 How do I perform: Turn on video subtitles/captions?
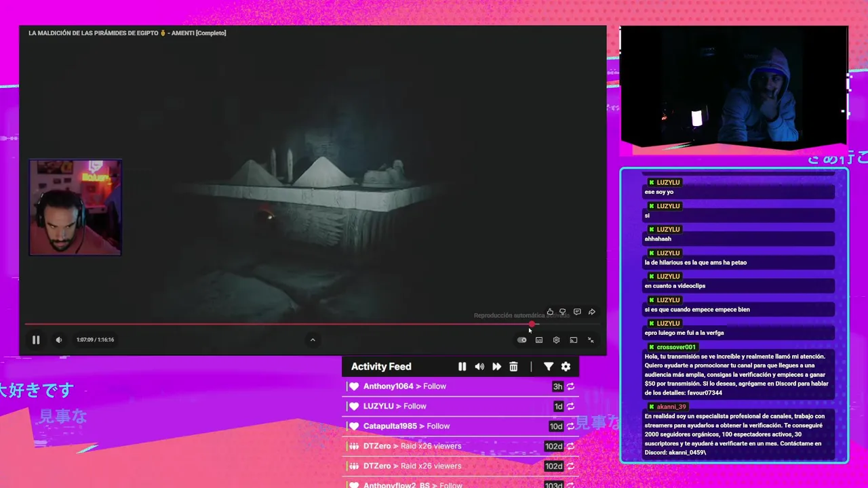539,340
